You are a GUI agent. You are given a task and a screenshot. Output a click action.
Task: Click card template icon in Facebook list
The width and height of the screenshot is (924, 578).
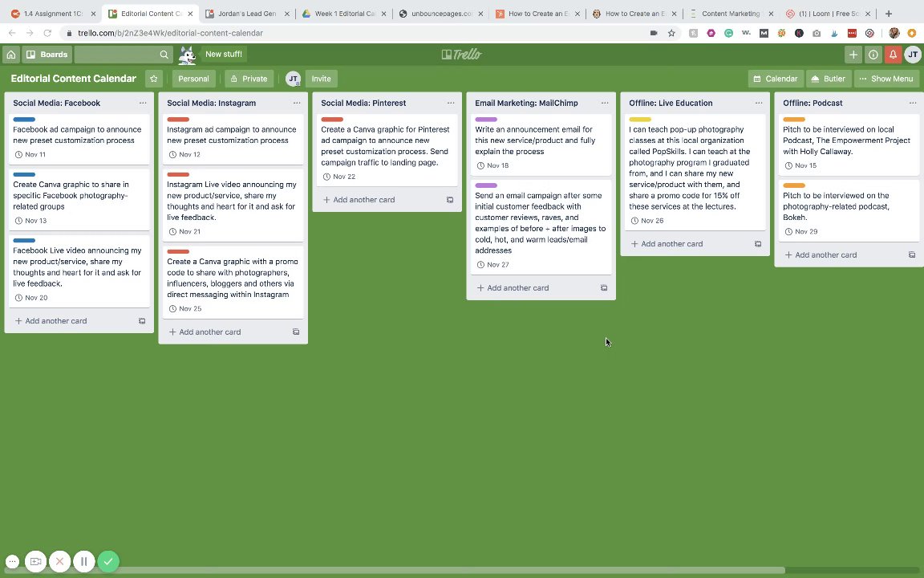[142, 321]
